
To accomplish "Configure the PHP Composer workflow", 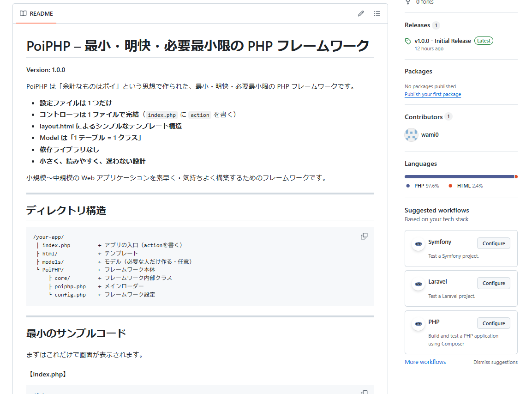I will pyautogui.click(x=493, y=323).
